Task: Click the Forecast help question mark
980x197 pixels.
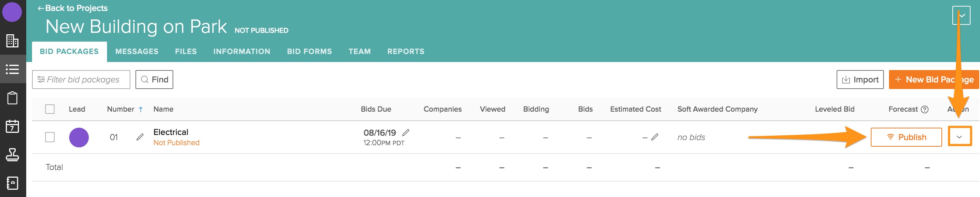Action: 925,109
